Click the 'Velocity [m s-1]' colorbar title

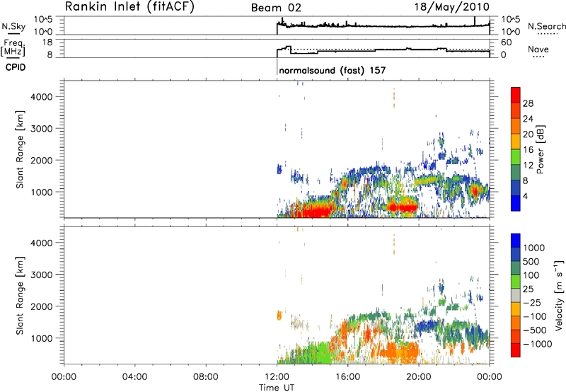pyautogui.click(x=559, y=295)
